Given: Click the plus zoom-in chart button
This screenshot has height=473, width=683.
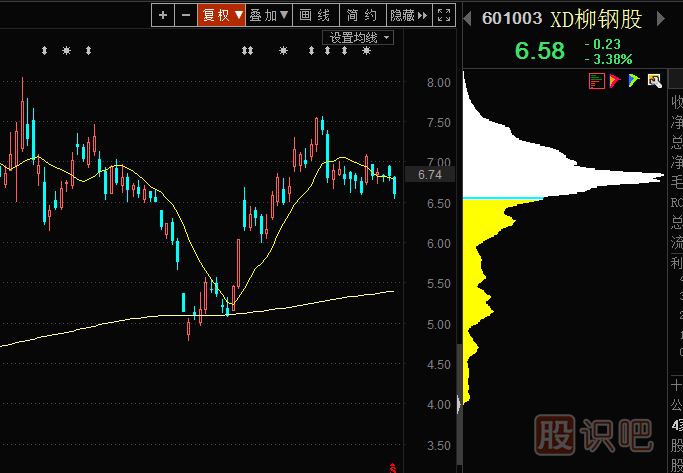Looking at the screenshot, I should pyautogui.click(x=163, y=15).
